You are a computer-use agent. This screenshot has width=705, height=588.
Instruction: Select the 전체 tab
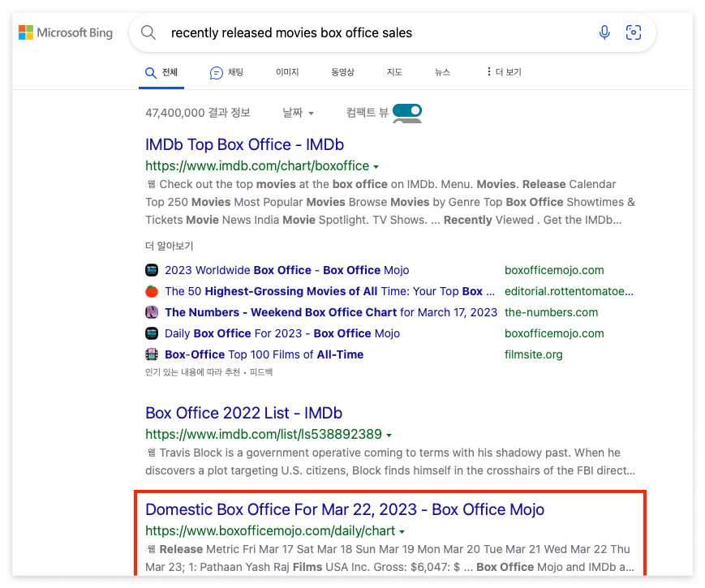(161, 72)
